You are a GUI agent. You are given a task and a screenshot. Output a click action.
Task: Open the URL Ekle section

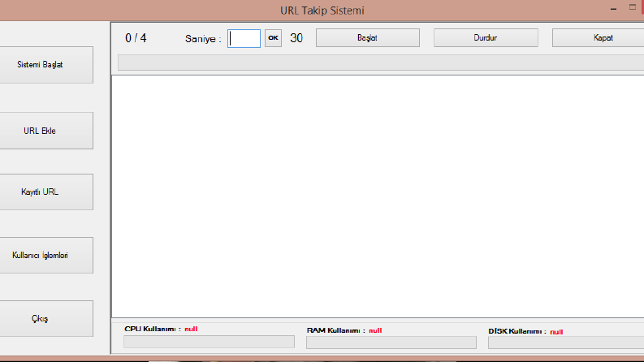[x=46, y=131]
